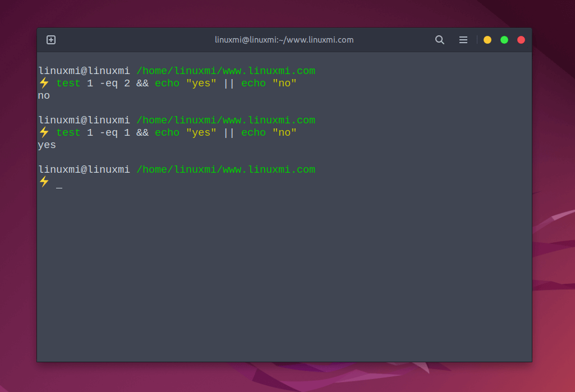The width and height of the screenshot is (575, 392).
Task: Maximize the terminal with the green button
Action: coord(504,40)
